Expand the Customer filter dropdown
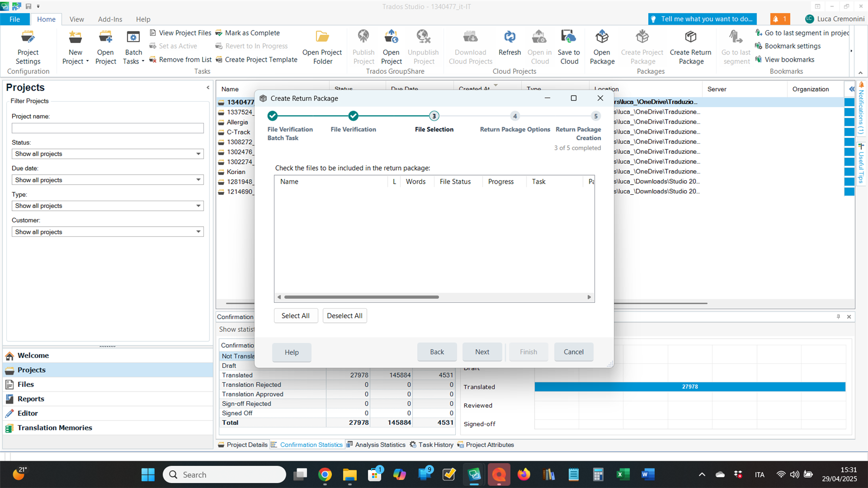This screenshot has height=488, width=868. pos(198,231)
